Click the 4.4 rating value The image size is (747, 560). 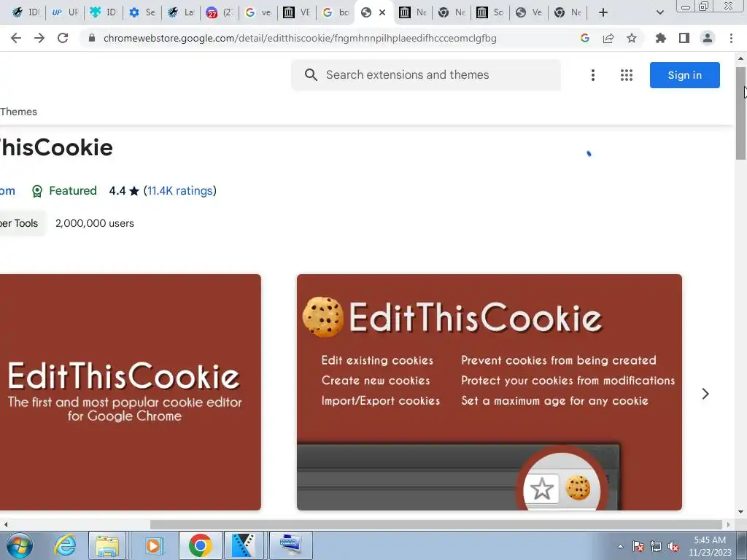click(x=117, y=190)
